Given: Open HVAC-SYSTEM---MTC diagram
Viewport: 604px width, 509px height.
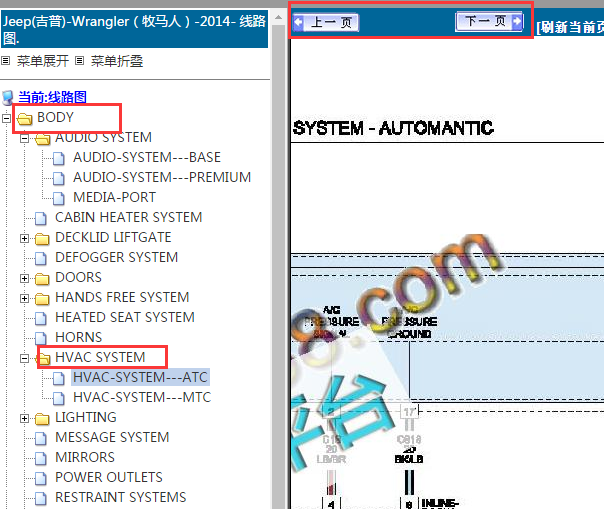Looking at the screenshot, I should click(x=142, y=398).
